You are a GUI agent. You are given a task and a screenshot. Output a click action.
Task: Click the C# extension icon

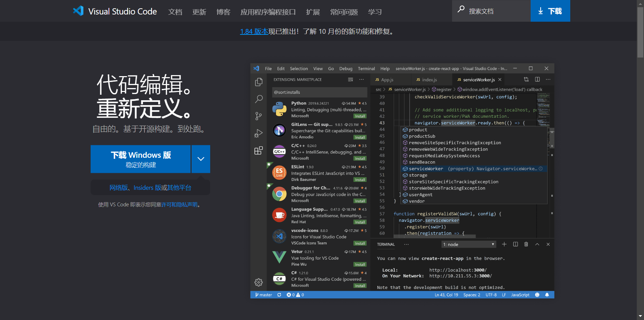point(279,279)
